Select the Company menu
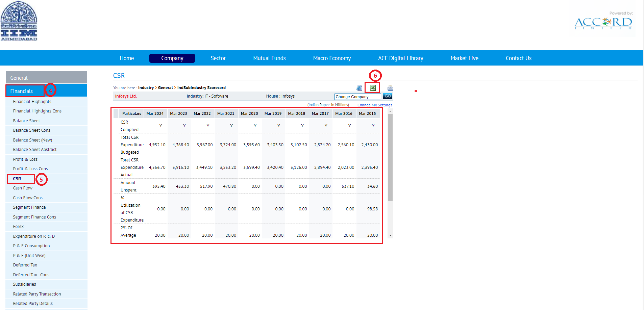This screenshot has height=310, width=644. [172, 58]
